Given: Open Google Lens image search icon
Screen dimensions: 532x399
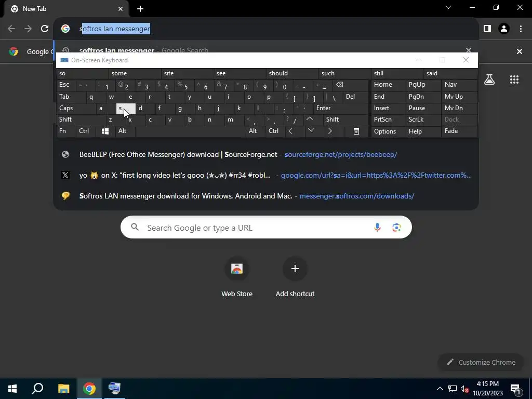Looking at the screenshot, I should click(x=396, y=228).
